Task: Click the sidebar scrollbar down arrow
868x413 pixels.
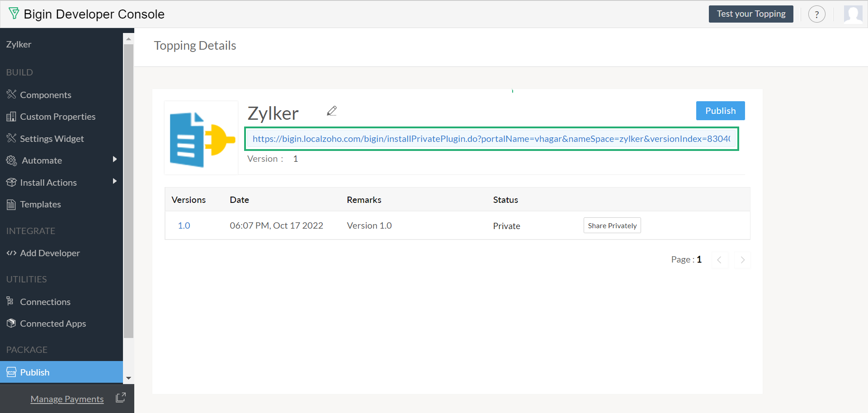Action: click(x=129, y=378)
